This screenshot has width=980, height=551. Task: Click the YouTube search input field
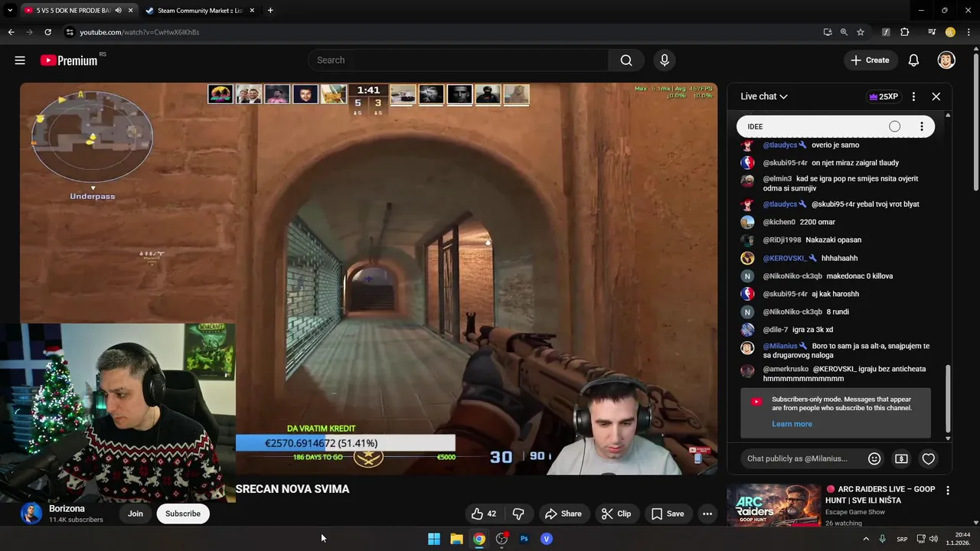tap(458, 60)
